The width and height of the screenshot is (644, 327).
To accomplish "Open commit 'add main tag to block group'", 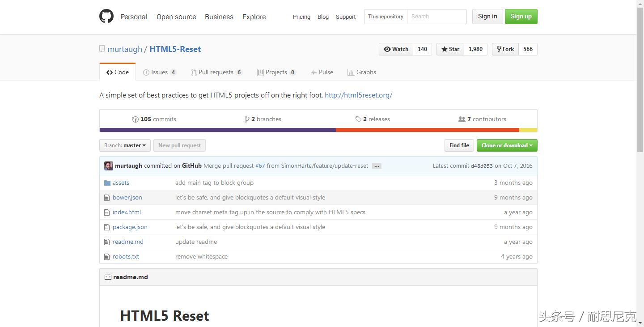I will (x=214, y=183).
